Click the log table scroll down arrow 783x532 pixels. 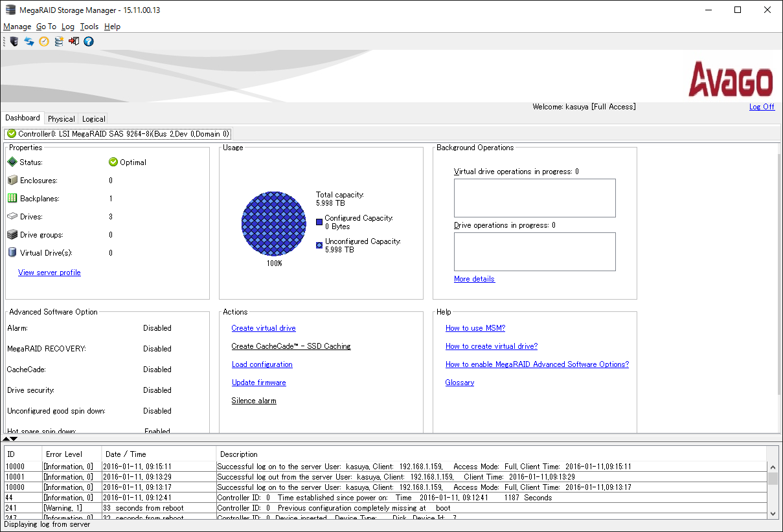[x=773, y=513]
